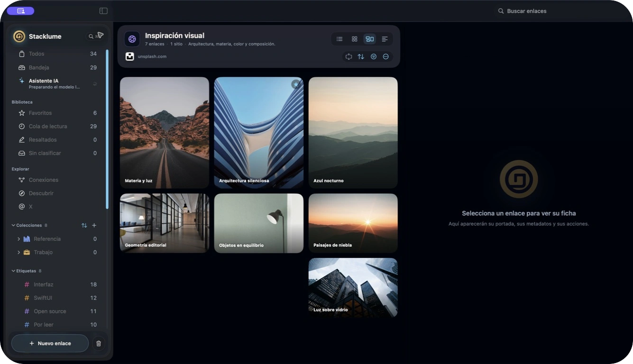
Task: Click the Nuevo enlace button
Action: click(50, 343)
